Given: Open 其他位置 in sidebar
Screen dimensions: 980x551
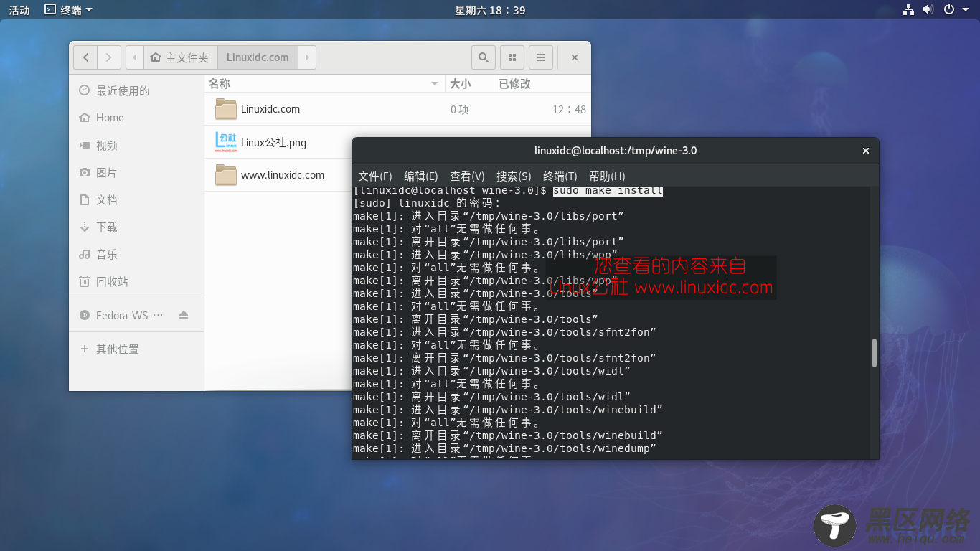Looking at the screenshot, I should 136,349.
